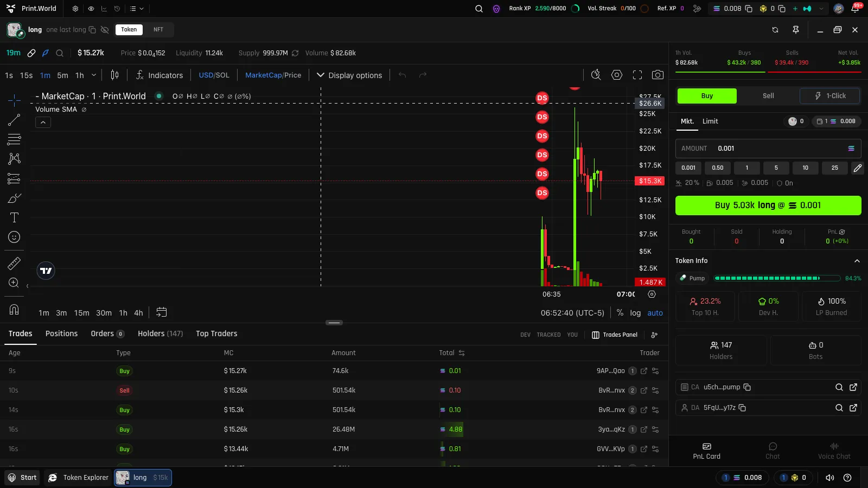Screen dimensions: 868x488
Task: Copy the token name 'one last long'
Action: pos(92,30)
